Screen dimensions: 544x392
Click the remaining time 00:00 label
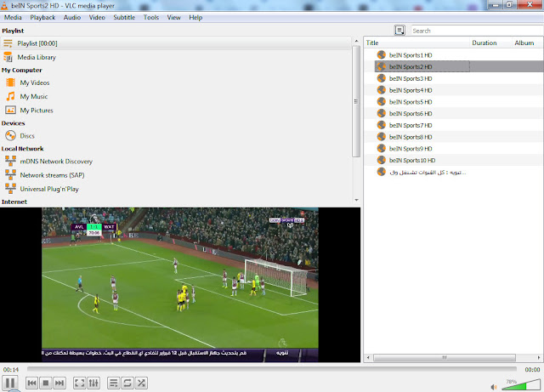(532, 369)
